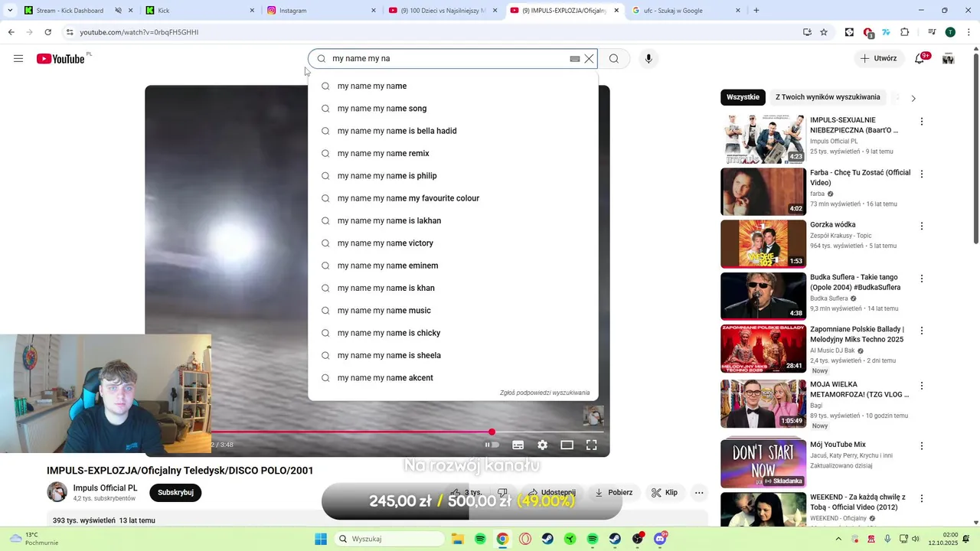Open more actions three-dot button below video
The height and width of the screenshot is (551, 980).
(x=699, y=492)
